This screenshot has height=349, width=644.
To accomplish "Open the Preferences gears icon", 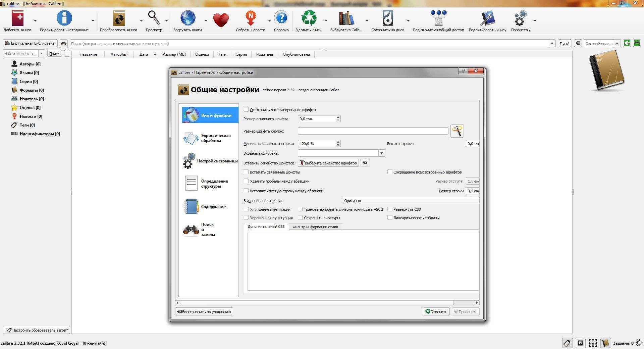I will pyautogui.click(x=521, y=18).
